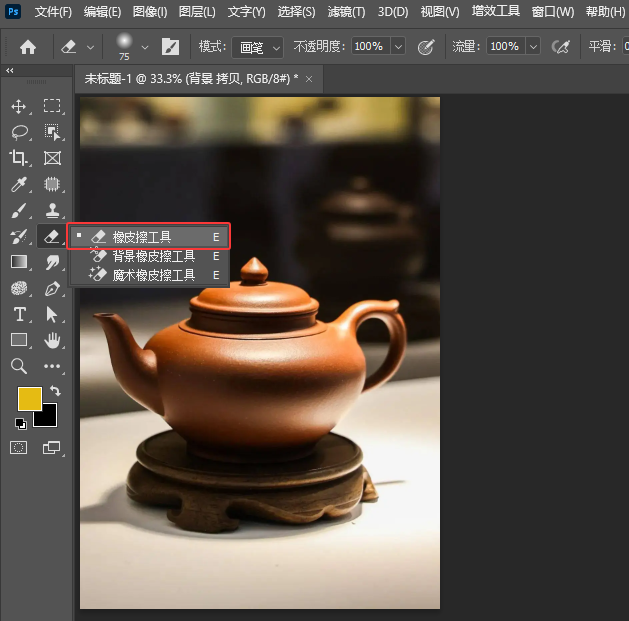
Task: Select the Frame tool
Action: (52, 158)
